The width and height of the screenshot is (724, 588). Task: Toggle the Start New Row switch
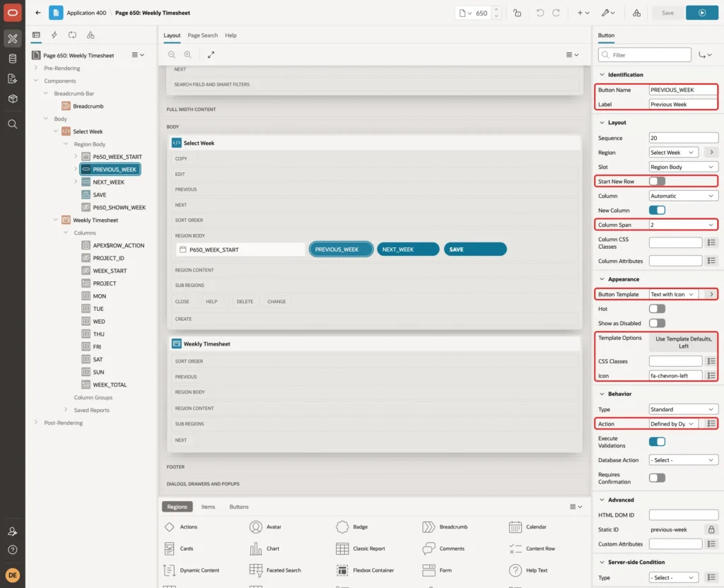coord(657,181)
